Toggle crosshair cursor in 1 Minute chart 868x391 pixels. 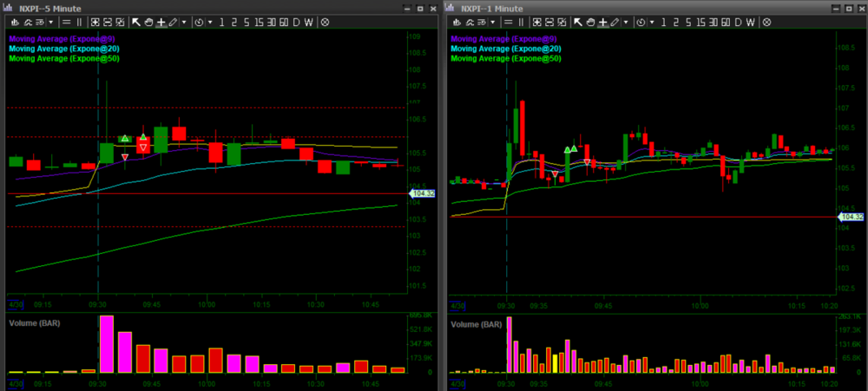click(x=602, y=22)
